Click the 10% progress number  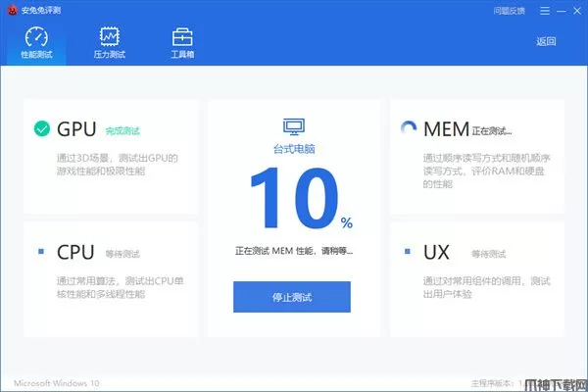tap(302, 198)
